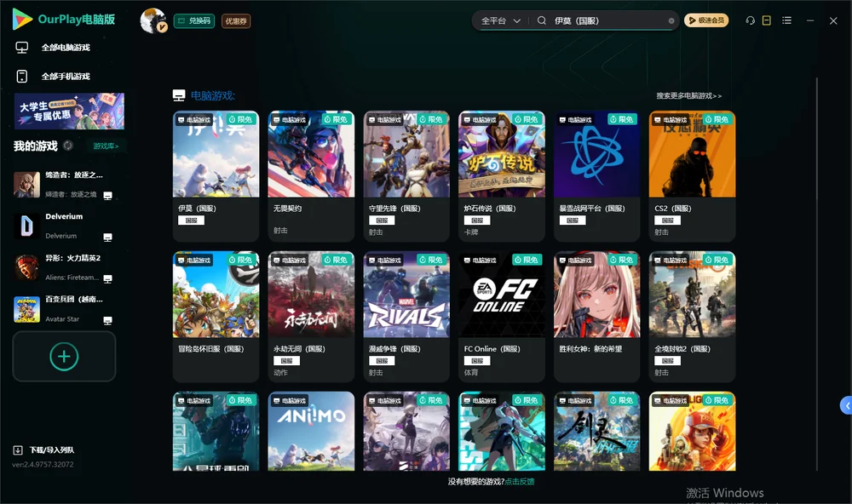The width and height of the screenshot is (852, 504).
Task: Open the 炉石传说 (国服) game card
Action: [x=502, y=176]
